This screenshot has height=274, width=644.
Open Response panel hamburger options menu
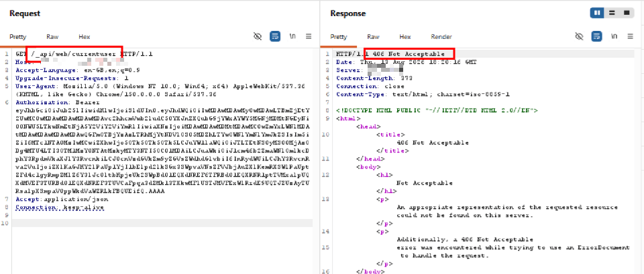pos(631,37)
